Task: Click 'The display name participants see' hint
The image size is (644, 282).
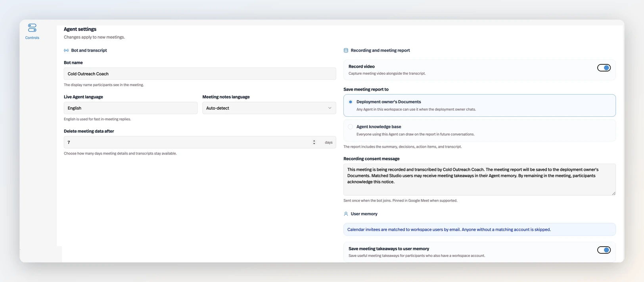Action: point(104,85)
